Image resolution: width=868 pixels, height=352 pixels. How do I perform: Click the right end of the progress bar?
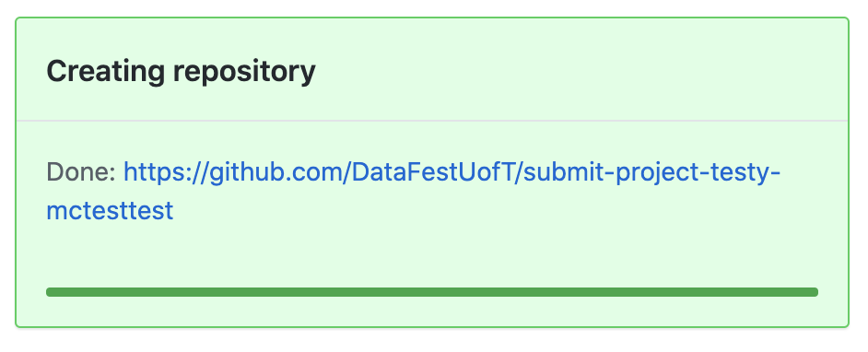(814, 292)
